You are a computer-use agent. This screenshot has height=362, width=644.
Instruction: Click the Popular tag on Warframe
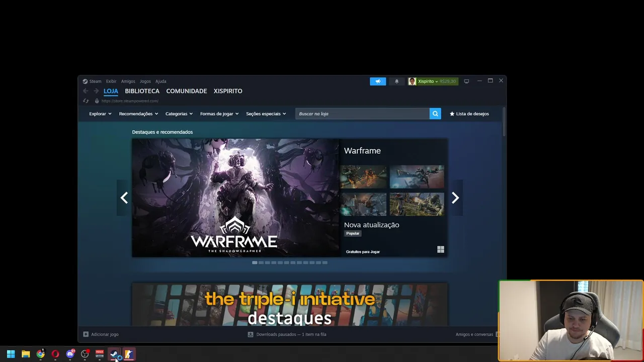coord(353,233)
